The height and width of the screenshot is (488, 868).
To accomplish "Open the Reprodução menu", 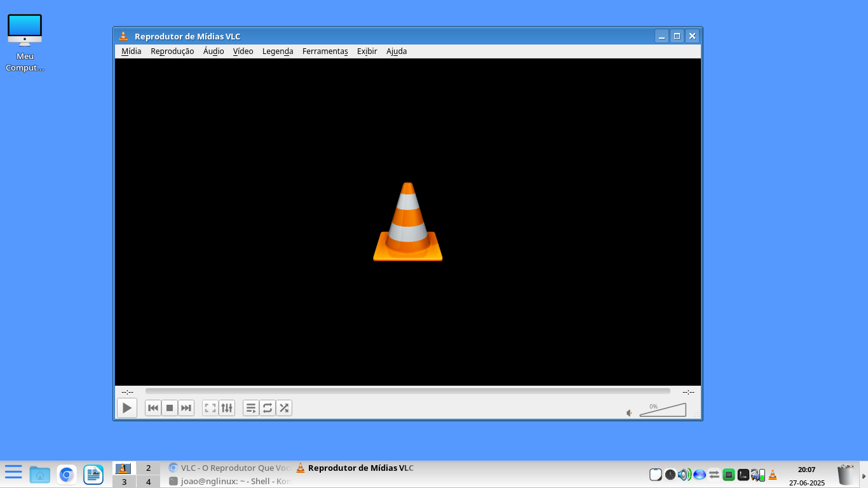I will (x=172, y=51).
